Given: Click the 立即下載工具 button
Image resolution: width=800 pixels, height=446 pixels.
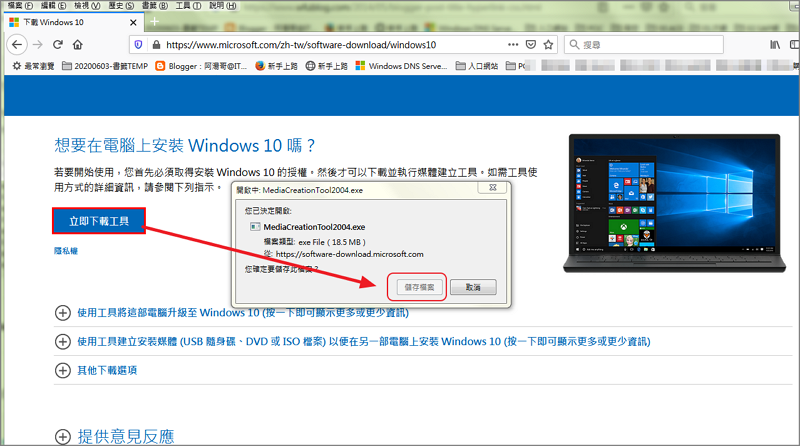Looking at the screenshot, I should coord(99,221).
